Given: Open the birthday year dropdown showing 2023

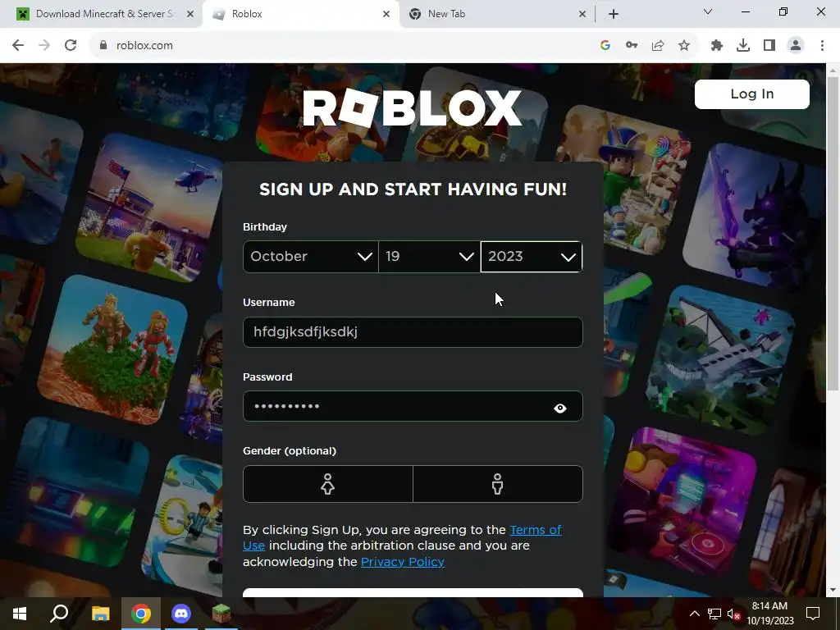Looking at the screenshot, I should coord(532,257).
